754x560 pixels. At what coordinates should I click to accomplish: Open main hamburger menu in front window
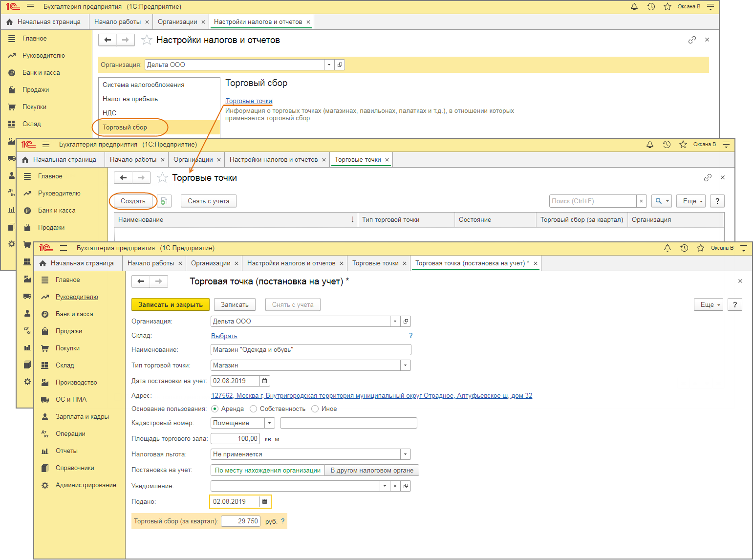point(64,248)
